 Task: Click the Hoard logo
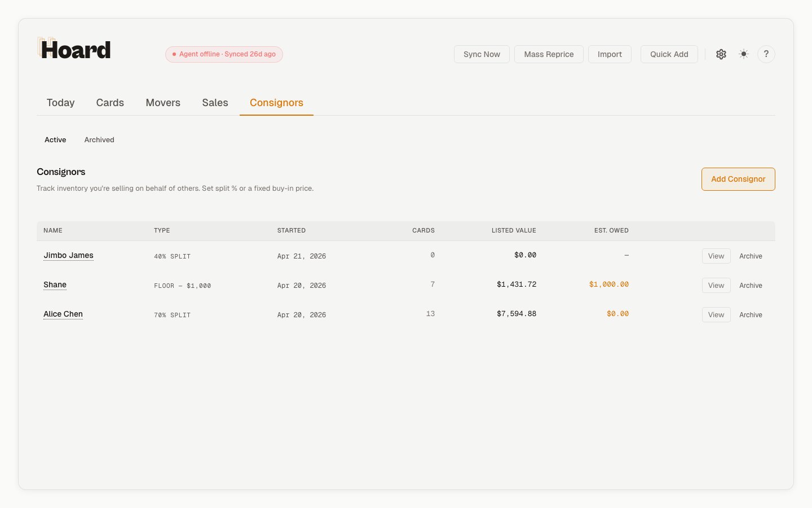[74, 49]
